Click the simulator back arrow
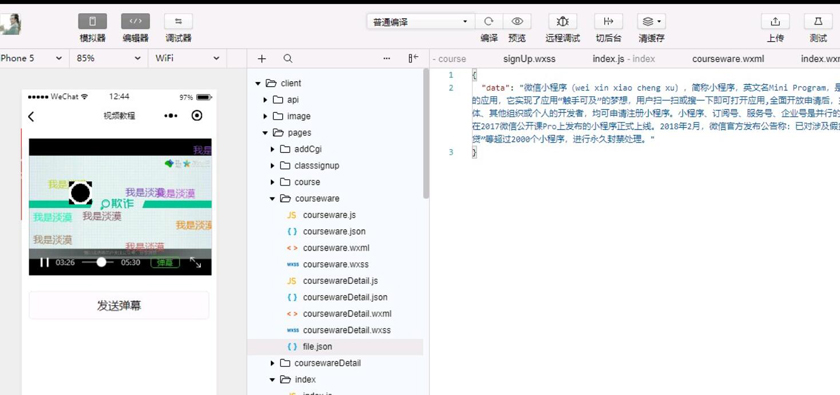This screenshot has height=395, width=840. coord(31,116)
